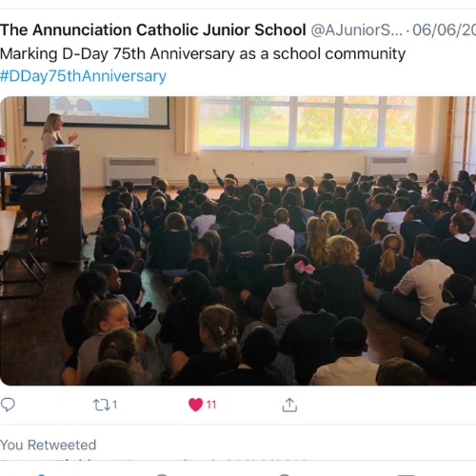This screenshot has width=476, height=476.
Task: Open the reply speech bubble icon
Action: pos(8,405)
